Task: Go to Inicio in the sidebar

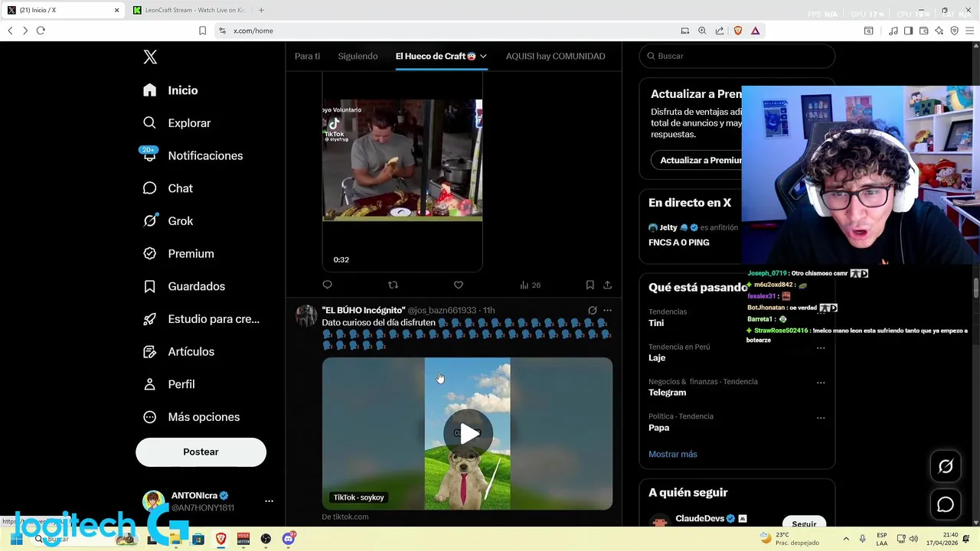Action: pyautogui.click(x=171, y=90)
